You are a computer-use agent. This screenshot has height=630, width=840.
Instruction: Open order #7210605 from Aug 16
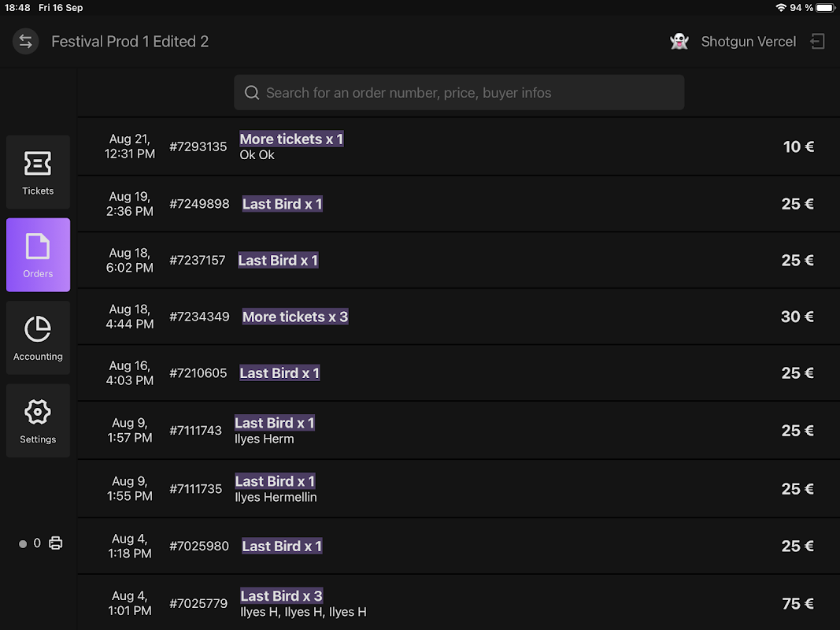pos(458,373)
